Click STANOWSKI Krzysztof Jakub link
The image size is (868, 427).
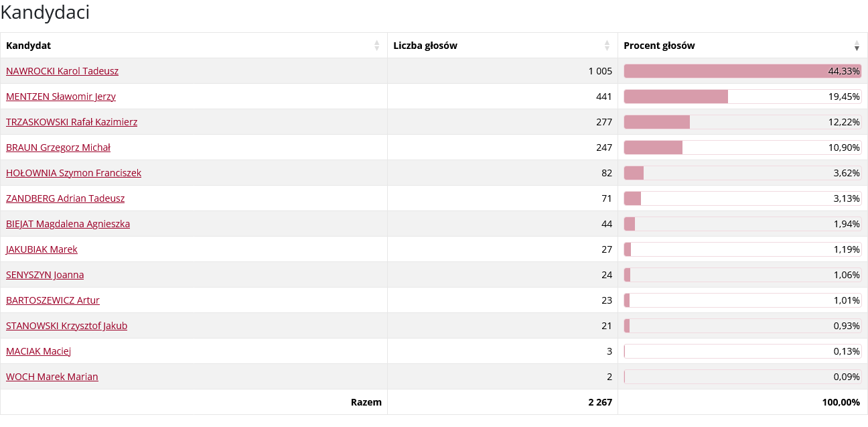pos(66,326)
